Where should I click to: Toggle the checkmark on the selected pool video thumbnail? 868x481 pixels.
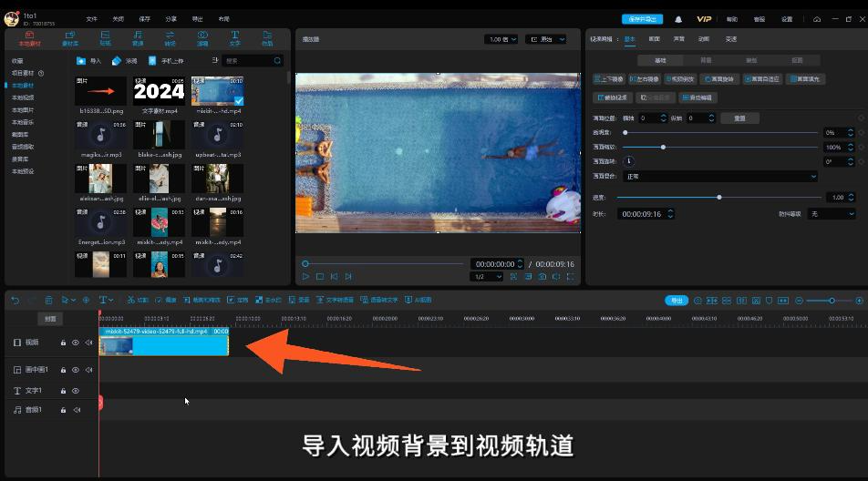click(x=239, y=100)
